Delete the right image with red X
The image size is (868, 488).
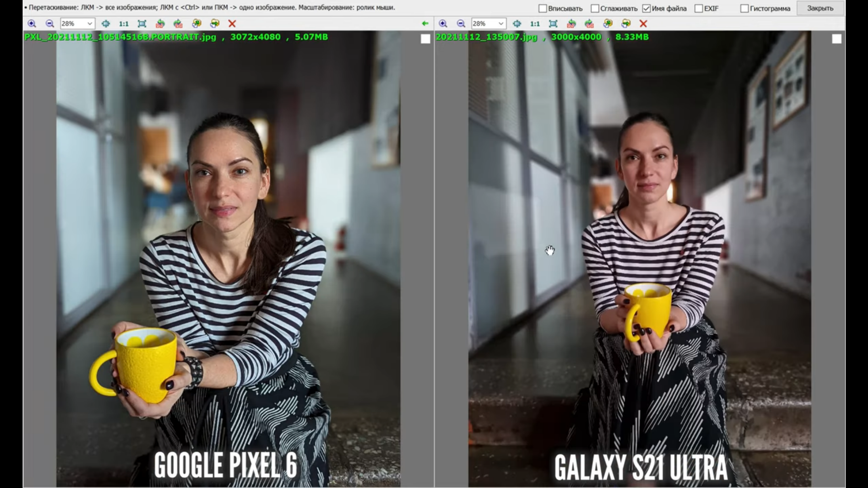tap(644, 23)
